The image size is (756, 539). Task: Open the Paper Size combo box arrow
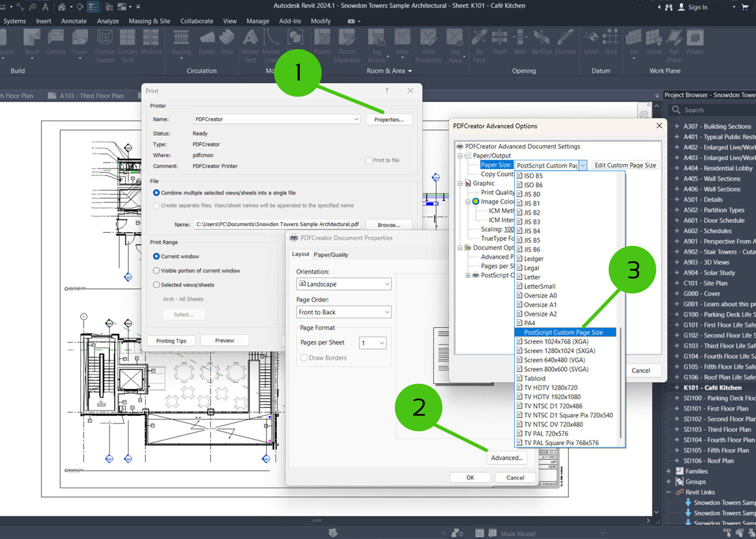(583, 165)
